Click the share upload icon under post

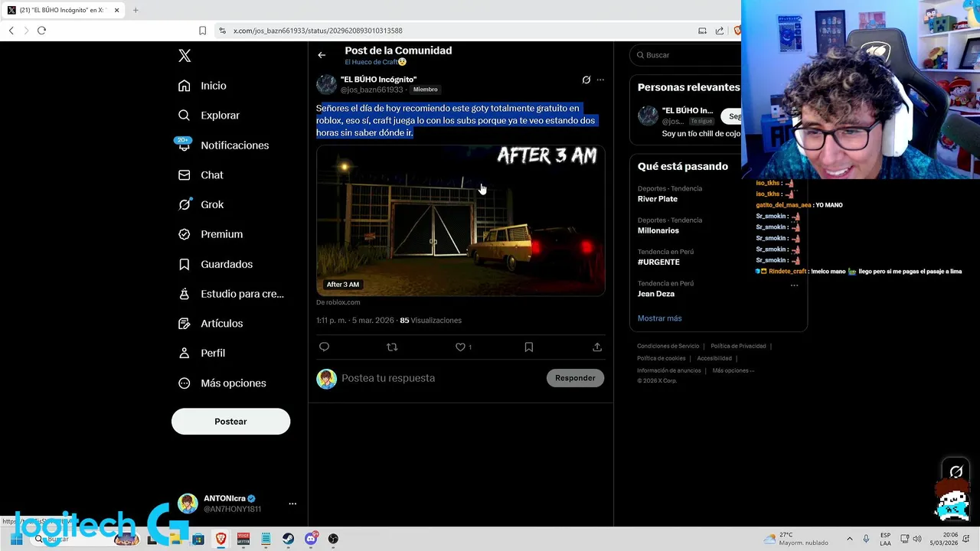coord(596,347)
